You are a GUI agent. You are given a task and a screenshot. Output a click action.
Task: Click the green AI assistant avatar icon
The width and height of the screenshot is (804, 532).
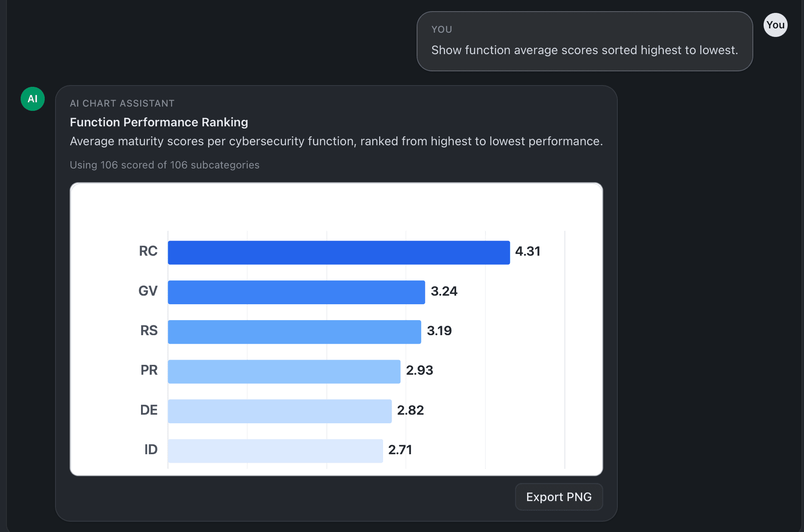point(32,98)
